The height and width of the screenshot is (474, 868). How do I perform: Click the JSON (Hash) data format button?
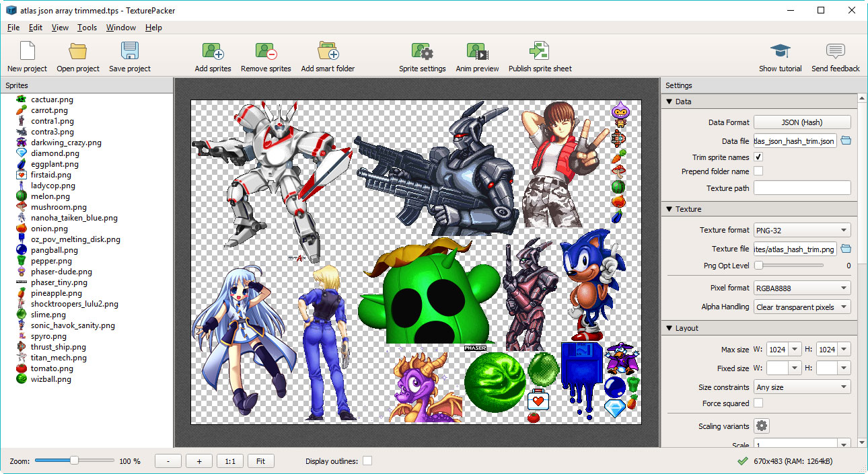click(x=801, y=122)
